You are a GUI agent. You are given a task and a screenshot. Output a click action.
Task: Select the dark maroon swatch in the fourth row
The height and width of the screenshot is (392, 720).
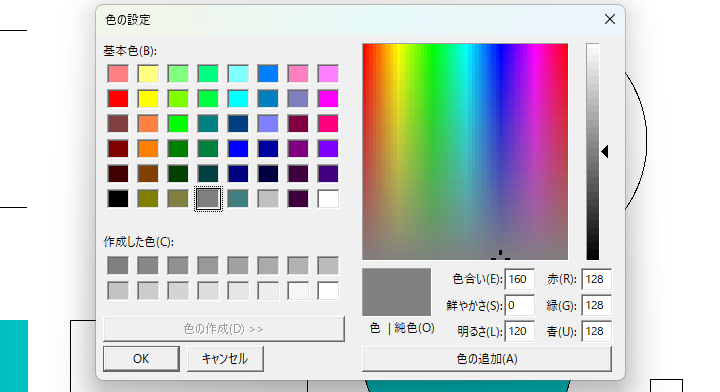(118, 149)
